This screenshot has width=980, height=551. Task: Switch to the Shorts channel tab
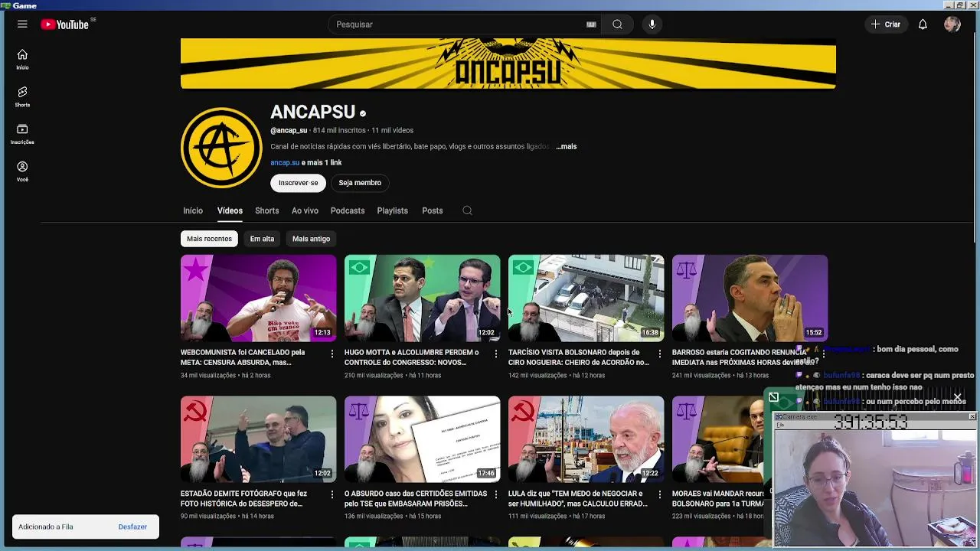pos(266,210)
